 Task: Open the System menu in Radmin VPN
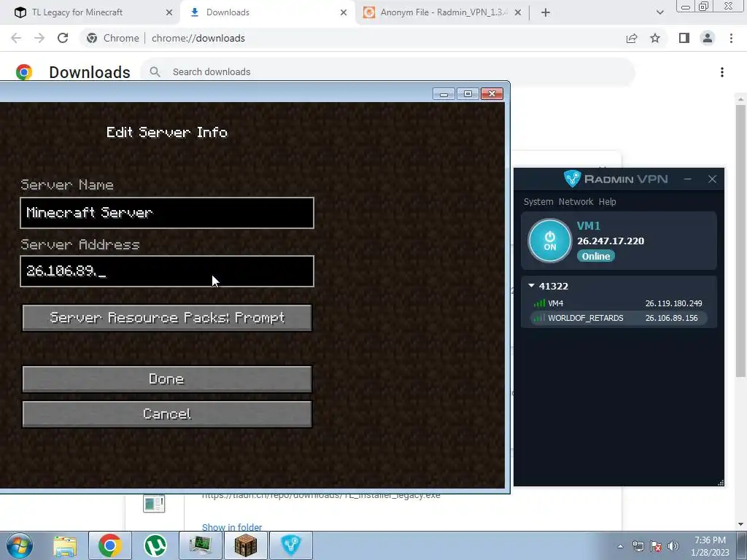point(538,201)
